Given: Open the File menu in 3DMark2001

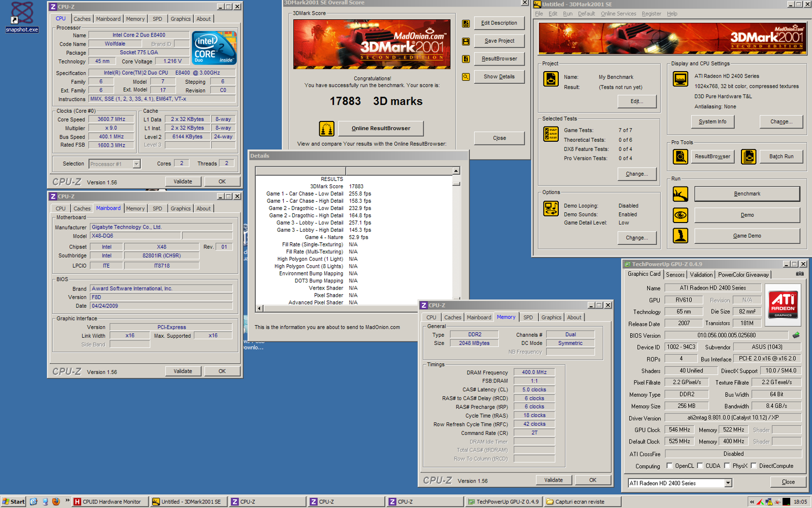Looking at the screenshot, I should [x=538, y=14].
